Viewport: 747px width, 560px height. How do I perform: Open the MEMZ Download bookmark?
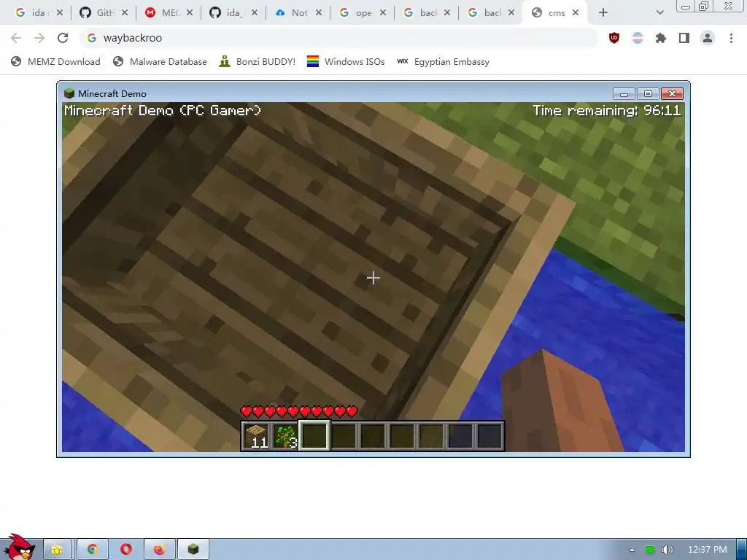(x=55, y=62)
